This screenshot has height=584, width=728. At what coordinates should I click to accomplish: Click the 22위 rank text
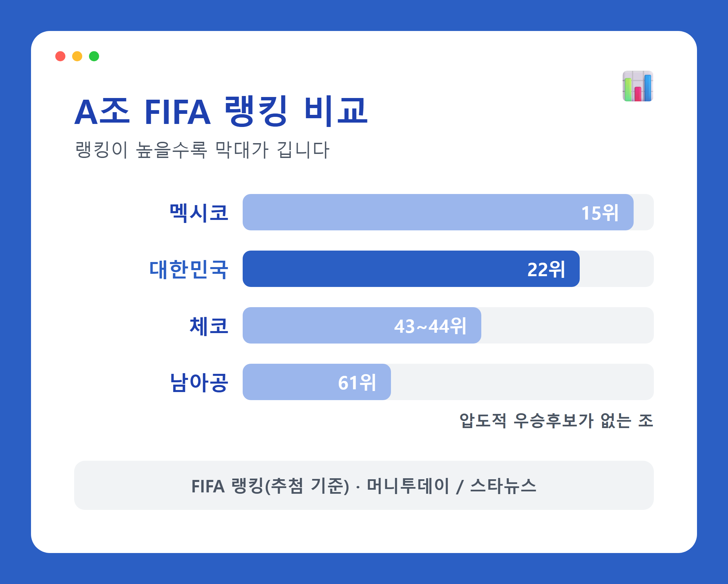tap(546, 269)
